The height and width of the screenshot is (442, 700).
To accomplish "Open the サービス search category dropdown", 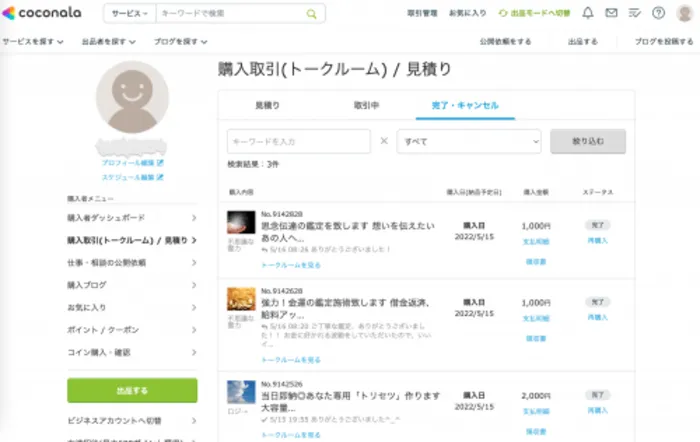I will point(128,14).
